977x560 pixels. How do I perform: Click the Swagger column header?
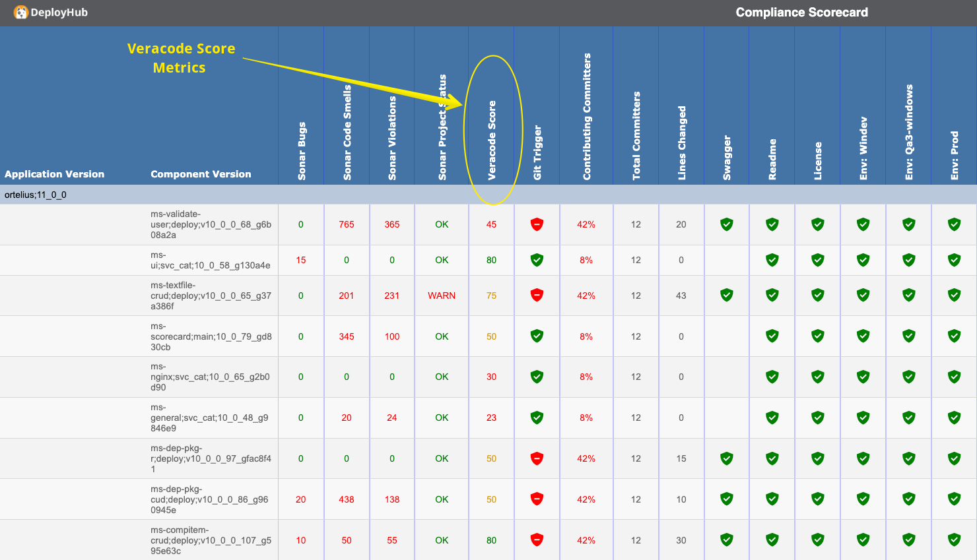727,158
